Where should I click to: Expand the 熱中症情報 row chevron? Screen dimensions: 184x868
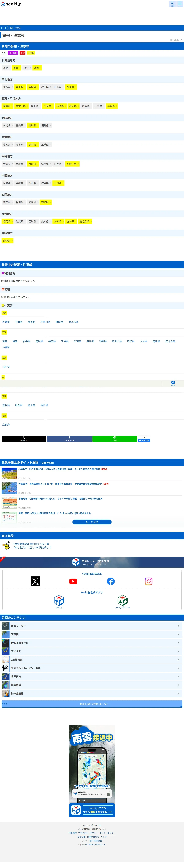[178, 693]
